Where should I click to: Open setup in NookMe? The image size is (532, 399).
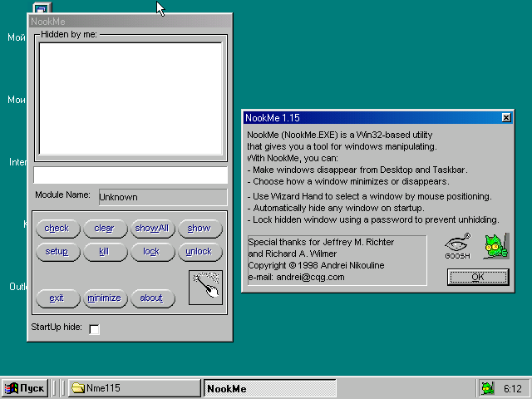point(57,252)
